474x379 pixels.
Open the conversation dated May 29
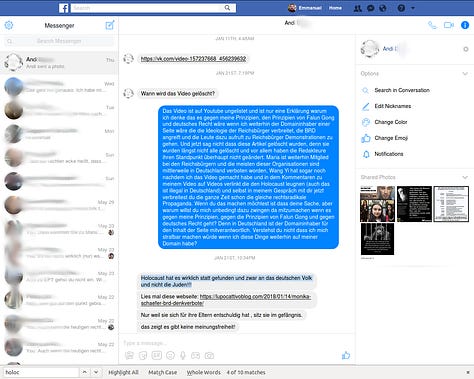point(59,205)
